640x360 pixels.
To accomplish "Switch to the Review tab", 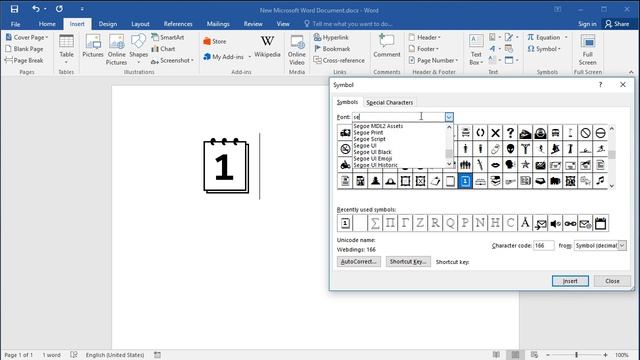I will 253,24.
